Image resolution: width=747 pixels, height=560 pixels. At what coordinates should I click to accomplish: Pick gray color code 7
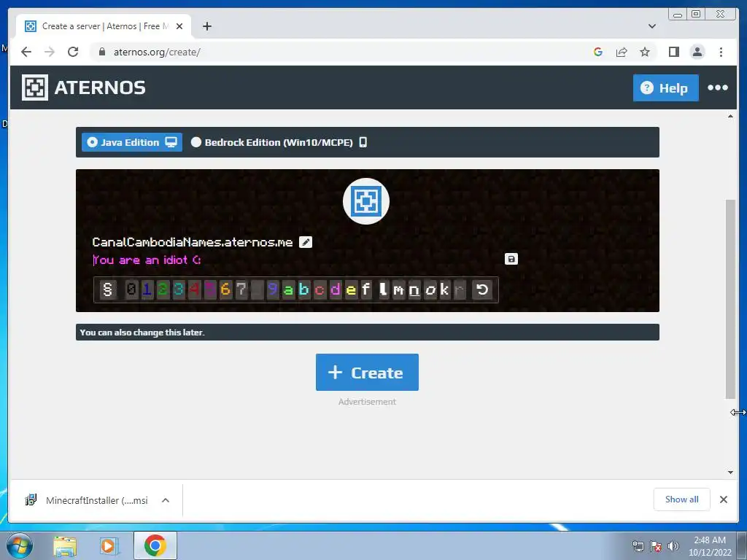[241, 289]
